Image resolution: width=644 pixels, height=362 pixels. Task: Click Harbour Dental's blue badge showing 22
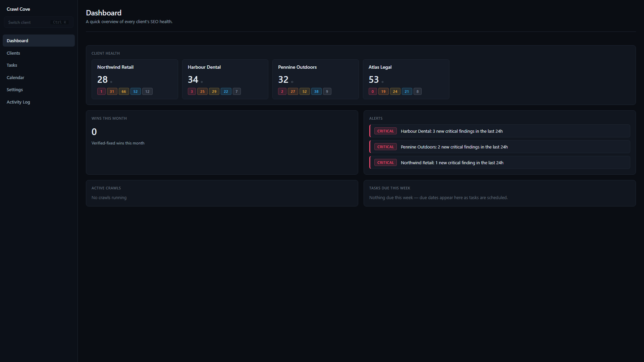pos(226,92)
